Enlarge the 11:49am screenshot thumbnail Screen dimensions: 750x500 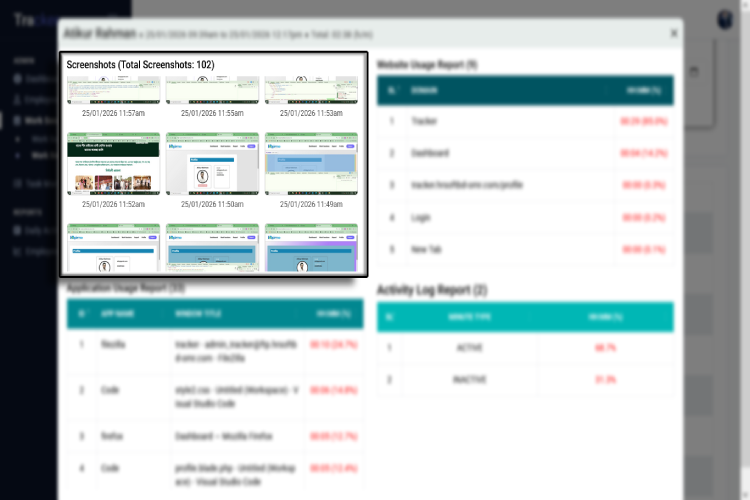tap(311, 163)
